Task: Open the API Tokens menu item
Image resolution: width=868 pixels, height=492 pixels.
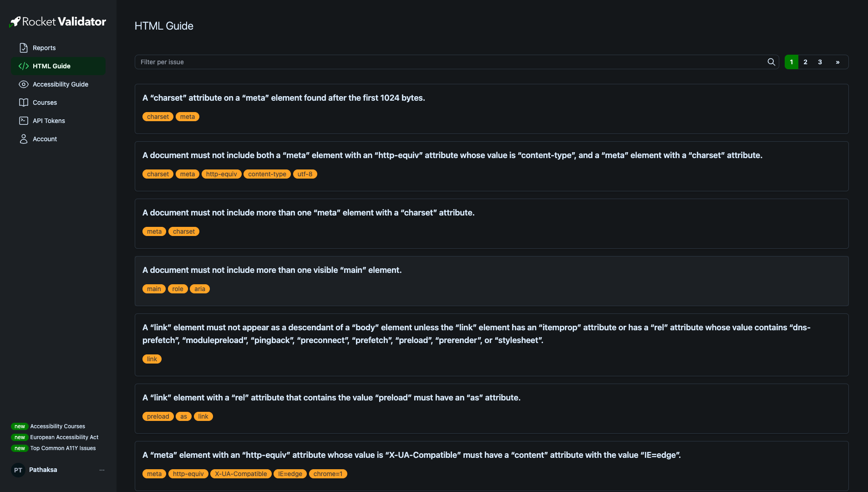Action: 49,121
